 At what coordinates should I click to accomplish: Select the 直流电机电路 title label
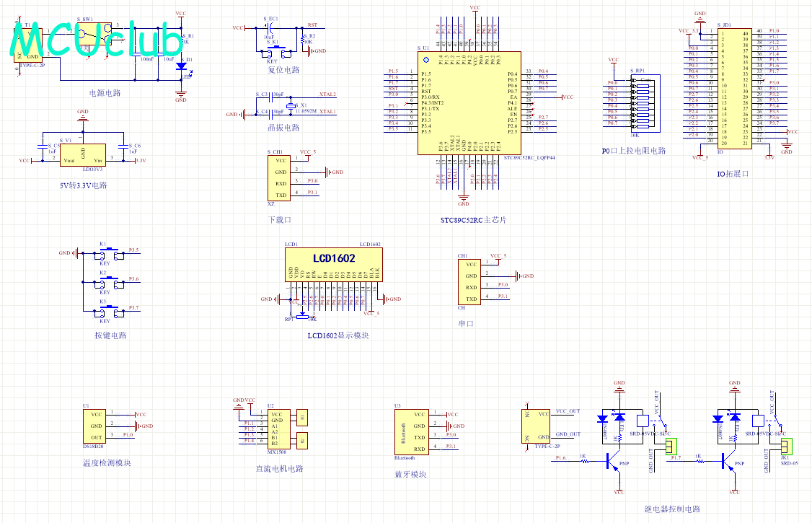280,469
